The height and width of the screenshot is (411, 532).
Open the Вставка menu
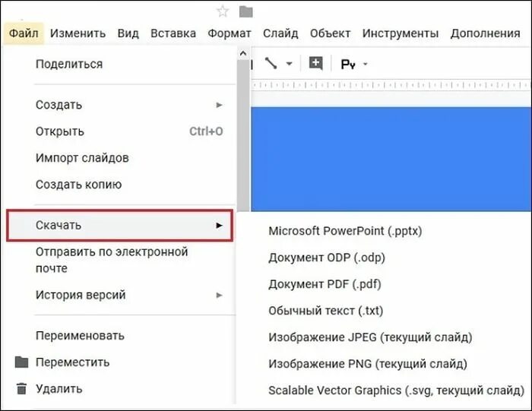[173, 33]
